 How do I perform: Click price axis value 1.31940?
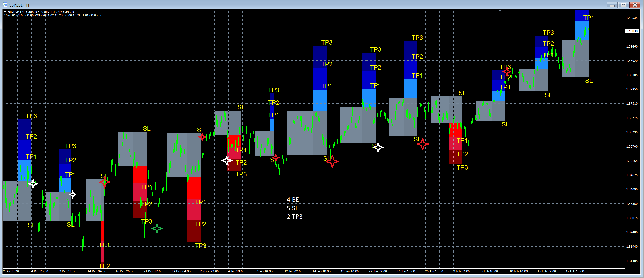click(632, 247)
